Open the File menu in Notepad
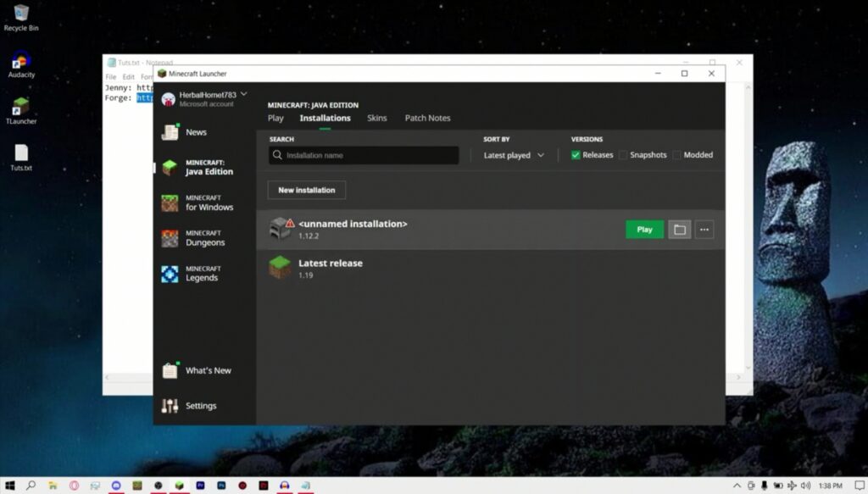868x494 pixels. coord(111,77)
